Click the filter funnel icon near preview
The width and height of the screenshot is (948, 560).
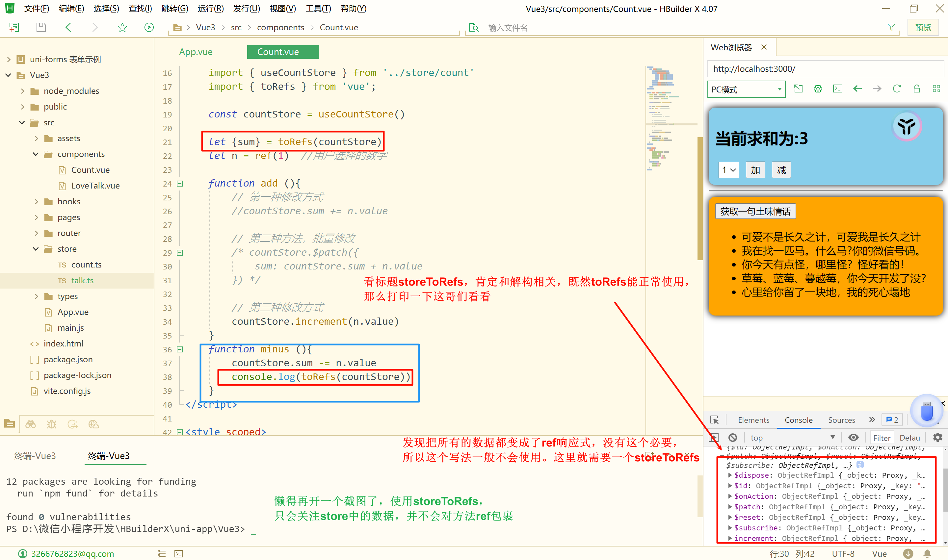point(891,27)
